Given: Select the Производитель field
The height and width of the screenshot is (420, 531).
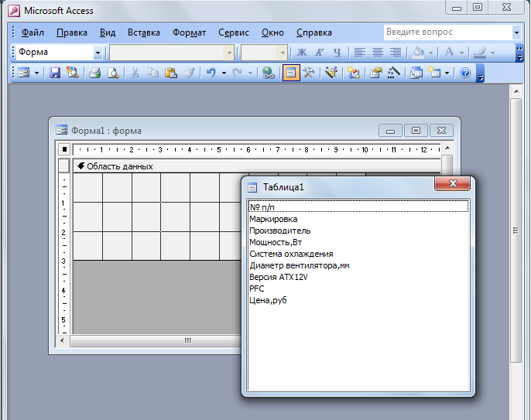Looking at the screenshot, I should click(x=358, y=230).
